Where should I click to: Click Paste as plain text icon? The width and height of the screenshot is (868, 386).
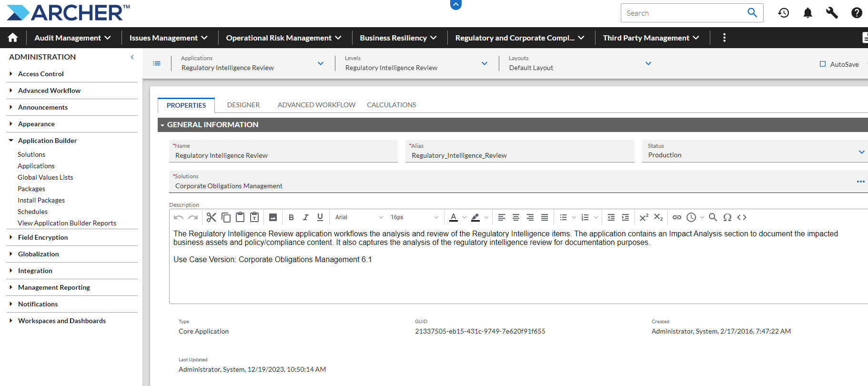(254, 217)
